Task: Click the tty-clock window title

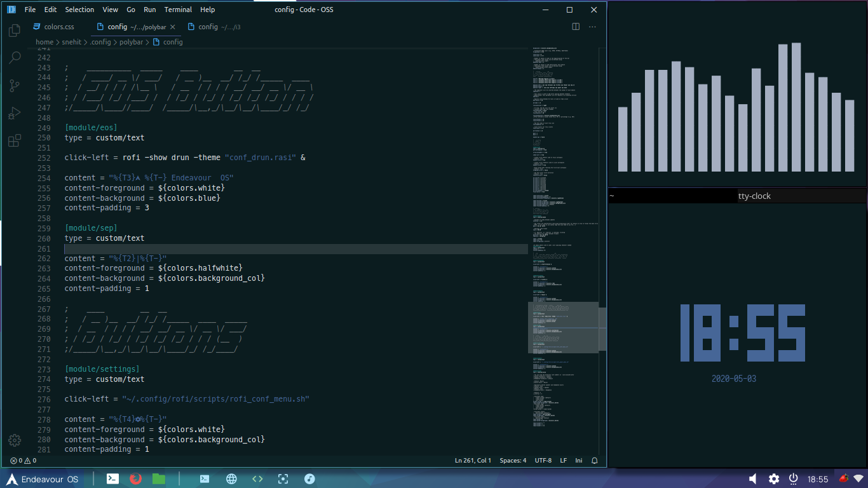Action: (x=754, y=196)
